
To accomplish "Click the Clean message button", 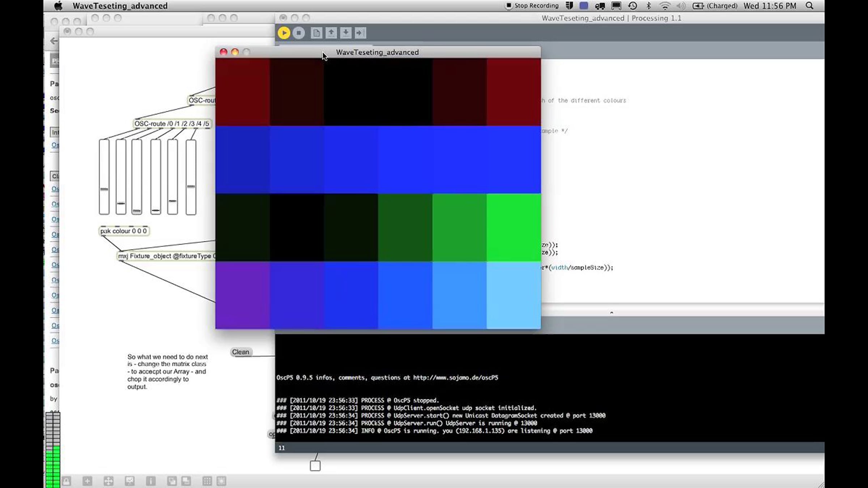I will [241, 352].
